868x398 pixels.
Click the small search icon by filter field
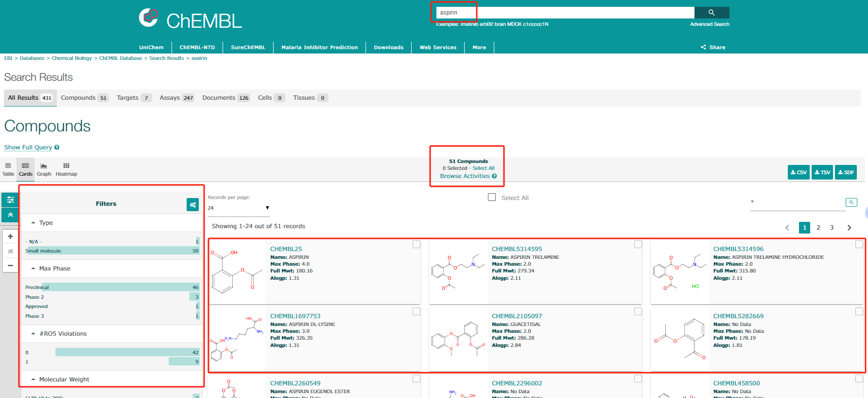click(x=851, y=202)
